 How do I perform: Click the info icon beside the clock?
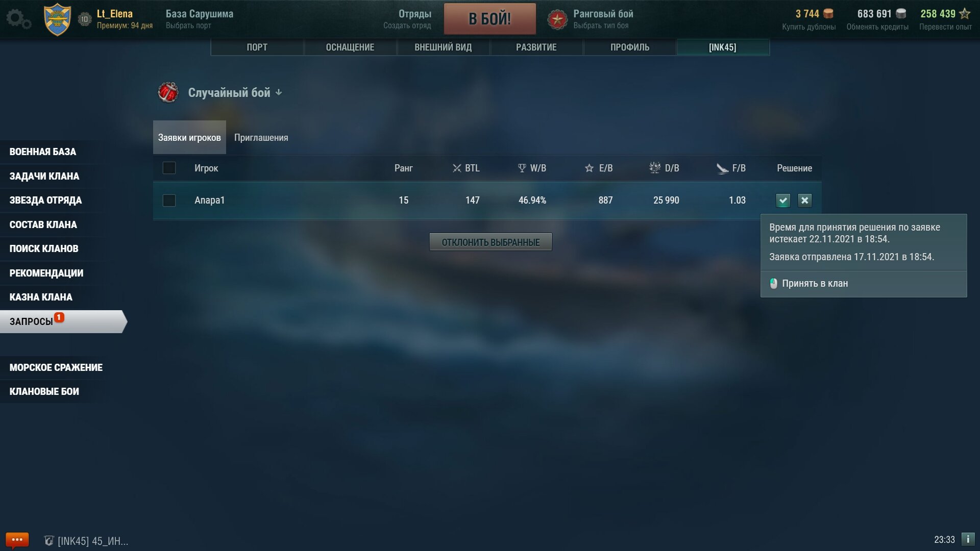pyautogui.click(x=968, y=539)
